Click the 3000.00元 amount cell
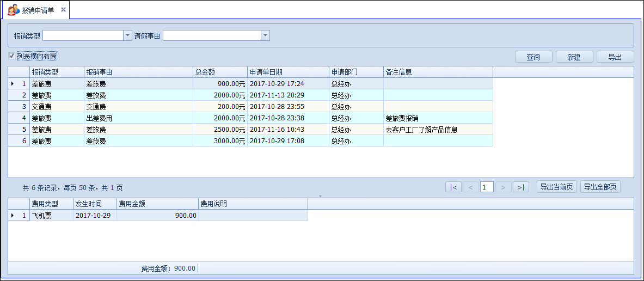 point(220,141)
